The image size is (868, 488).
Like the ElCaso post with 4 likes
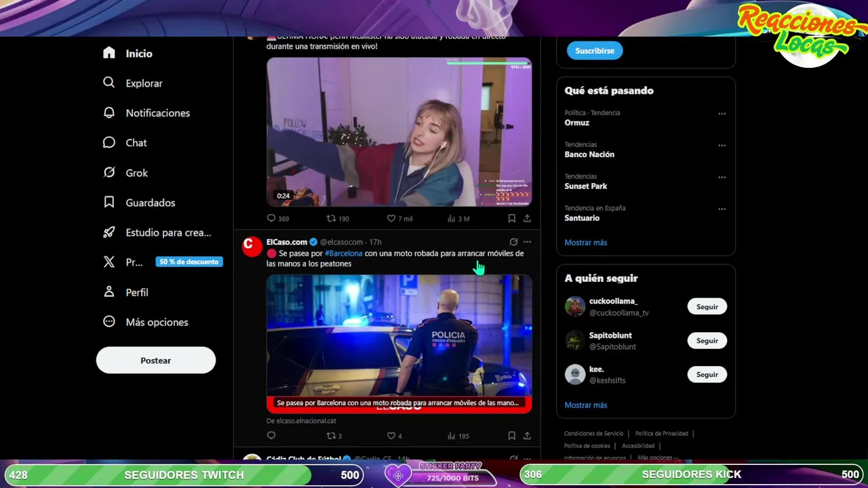(x=394, y=436)
